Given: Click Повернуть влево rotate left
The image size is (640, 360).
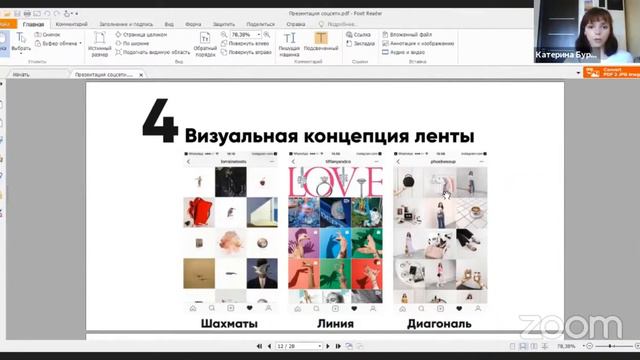Looking at the screenshot, I should (x=244, y=43).
